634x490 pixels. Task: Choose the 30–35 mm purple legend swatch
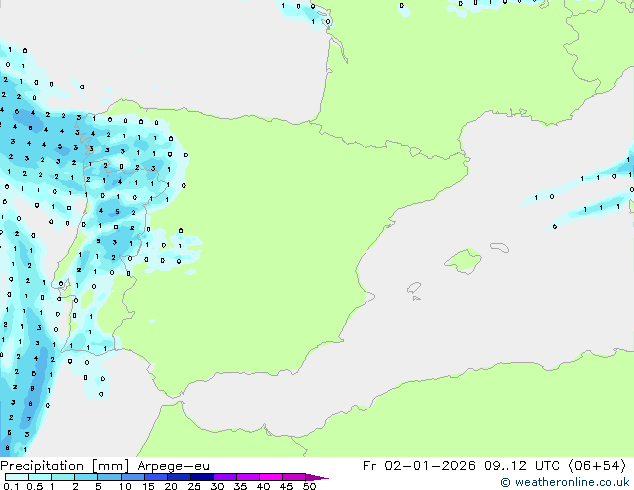pyautogui.click(x=228, y=477)
